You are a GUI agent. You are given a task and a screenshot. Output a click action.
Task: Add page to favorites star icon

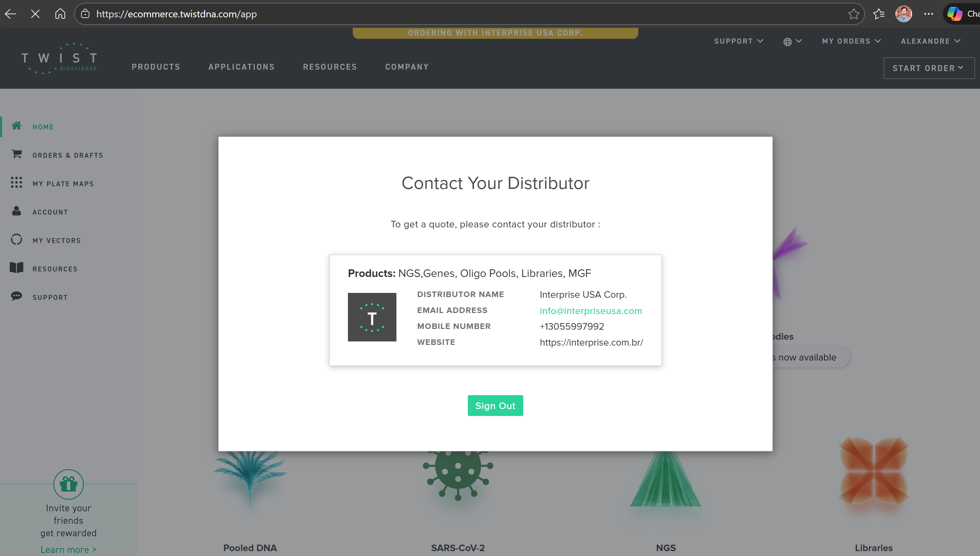click(x=854, y=14)
